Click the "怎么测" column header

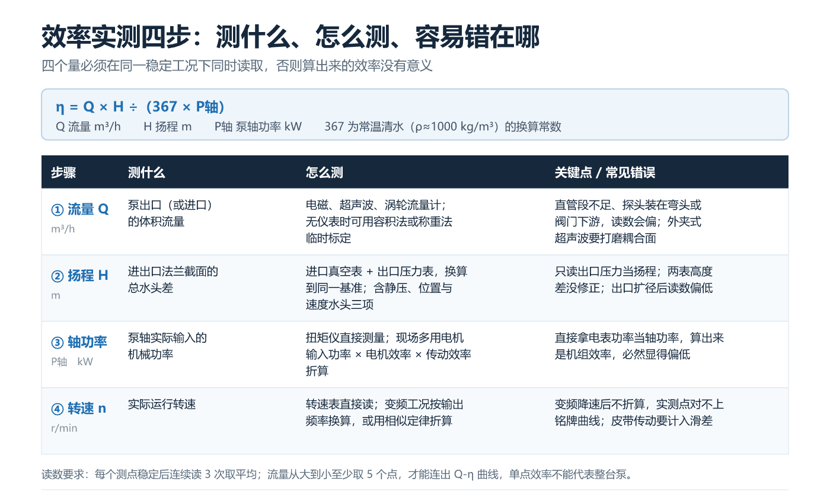[324, 173]
